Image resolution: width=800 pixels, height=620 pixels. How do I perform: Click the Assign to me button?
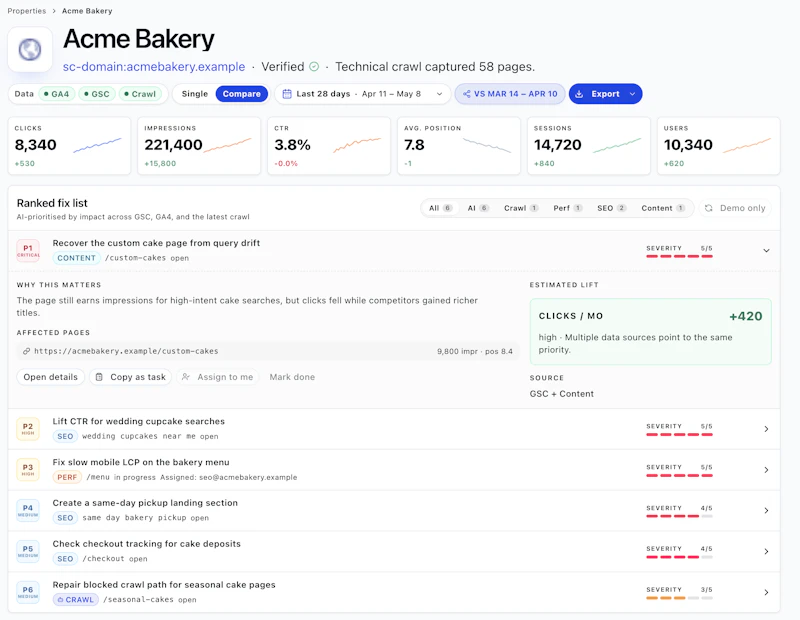[218, 377]
